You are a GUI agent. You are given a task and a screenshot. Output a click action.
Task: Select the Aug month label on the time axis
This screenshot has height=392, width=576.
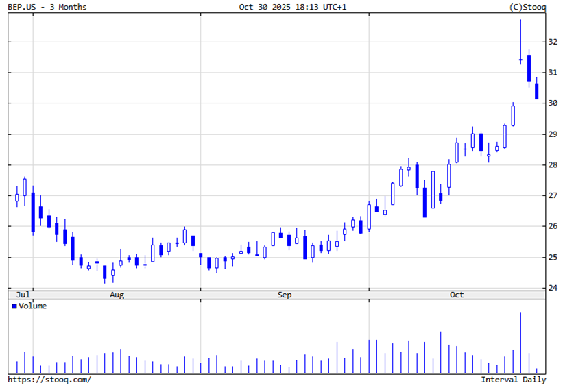tap(117, 295)
